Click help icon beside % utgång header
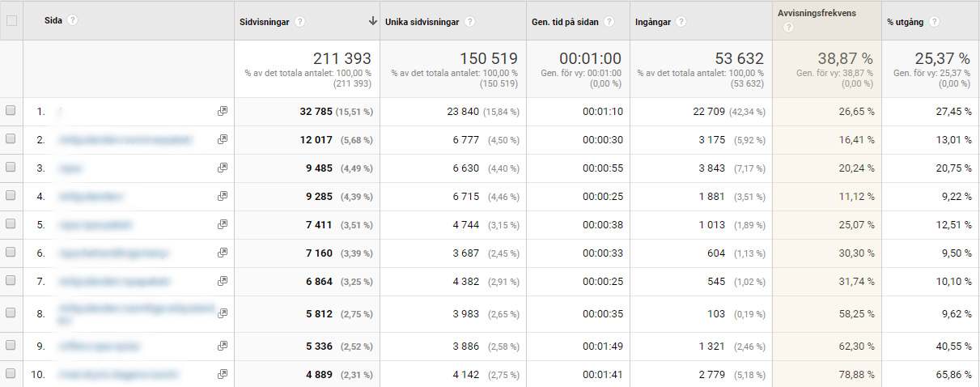Viewport: 980px width, 387px height. pos(935,22)
